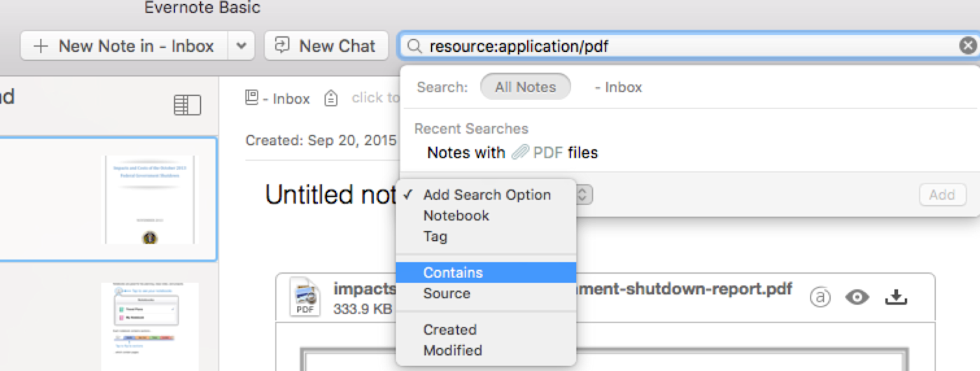The width and height of the screenshot is (980, 371).
Task: Select the second note thumbnail with Notebooks screenshot
Action: 150,327
